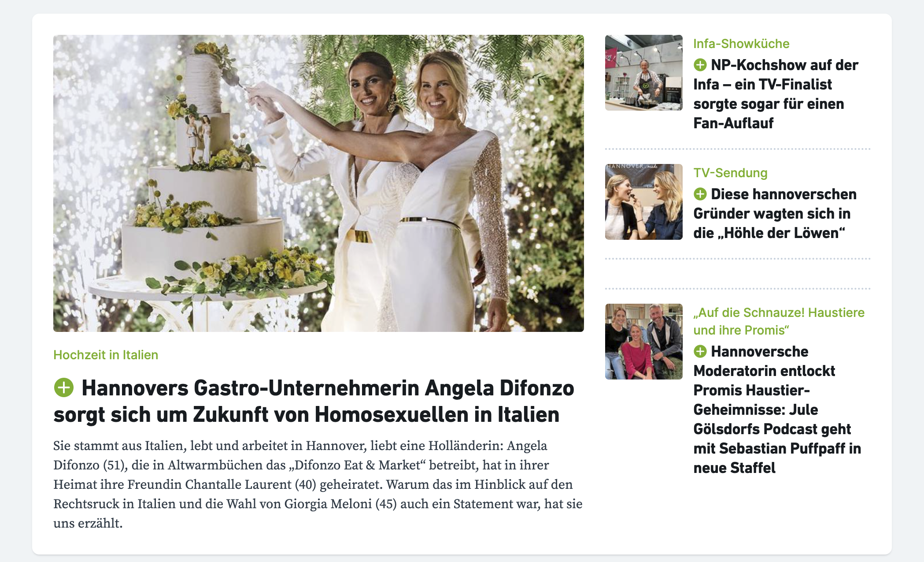This screenshot has height=562, width=924.
Task: Click the TV-Sendung category label
Action: (x=730, y=173)
